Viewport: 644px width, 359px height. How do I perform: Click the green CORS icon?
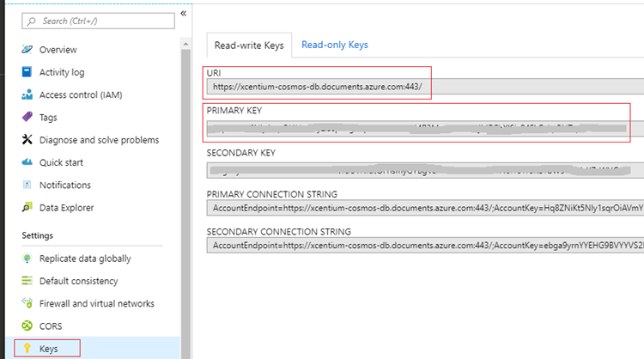point(27,326)
